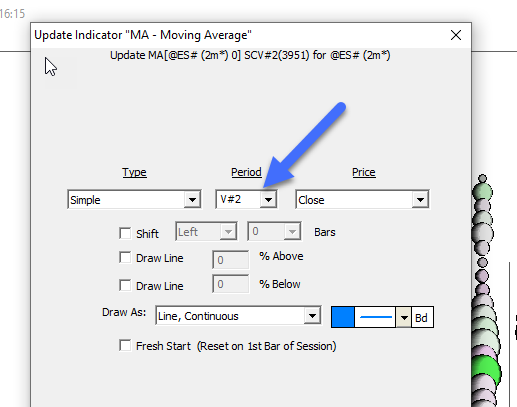Viewport: 517px width, 407px height.
Task: Click the % Below value field
Action: [231, 284]
